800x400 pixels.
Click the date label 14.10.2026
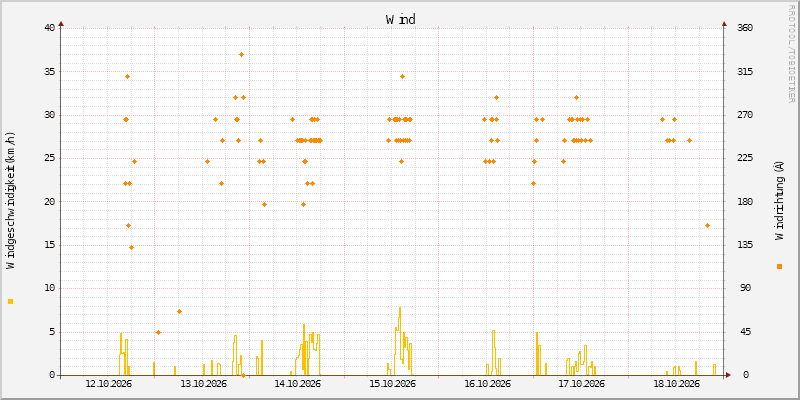297,384
